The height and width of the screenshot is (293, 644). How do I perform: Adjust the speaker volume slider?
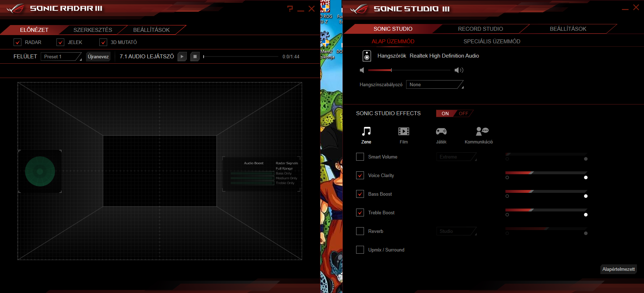(409, 70)
